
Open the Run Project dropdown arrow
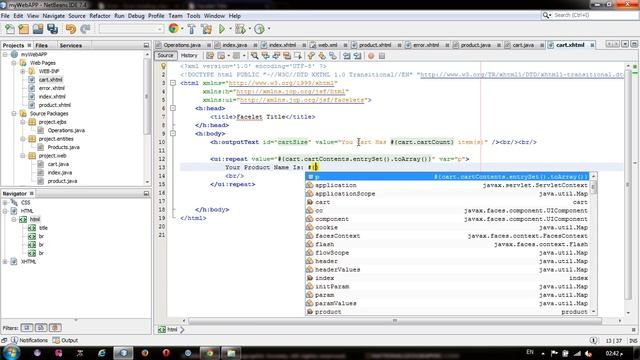(230, 29)
